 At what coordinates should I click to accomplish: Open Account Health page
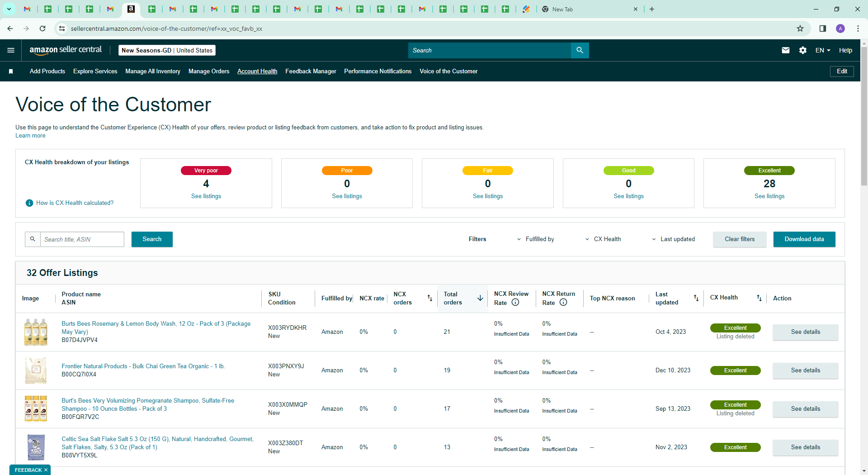click(x=257, y=71)
